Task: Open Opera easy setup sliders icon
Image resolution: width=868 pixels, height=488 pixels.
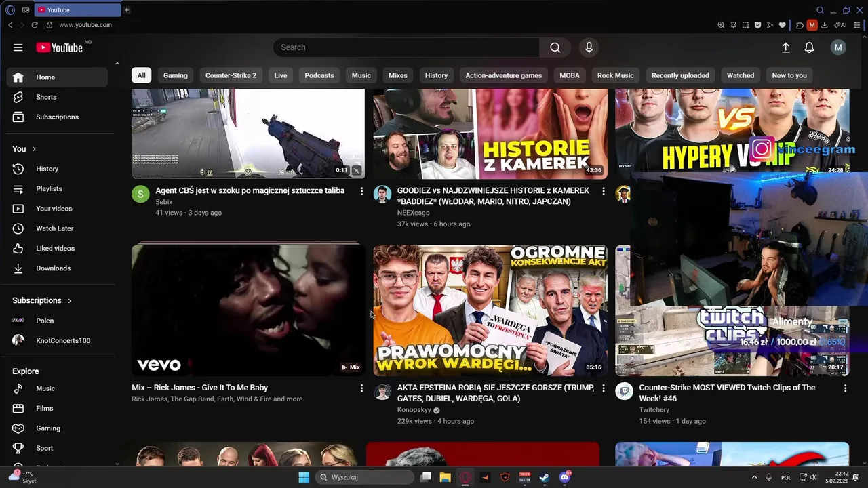Action: [856, 25]
